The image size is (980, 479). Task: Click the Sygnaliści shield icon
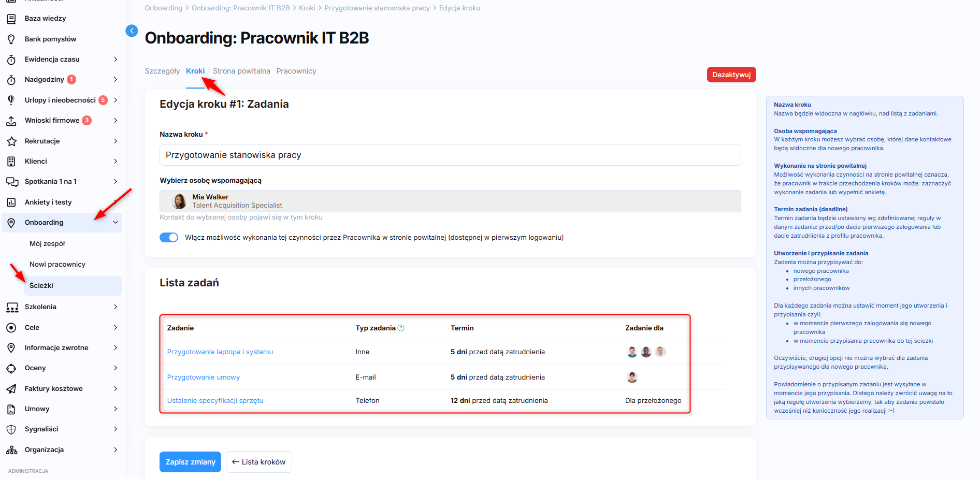(11, 429)
